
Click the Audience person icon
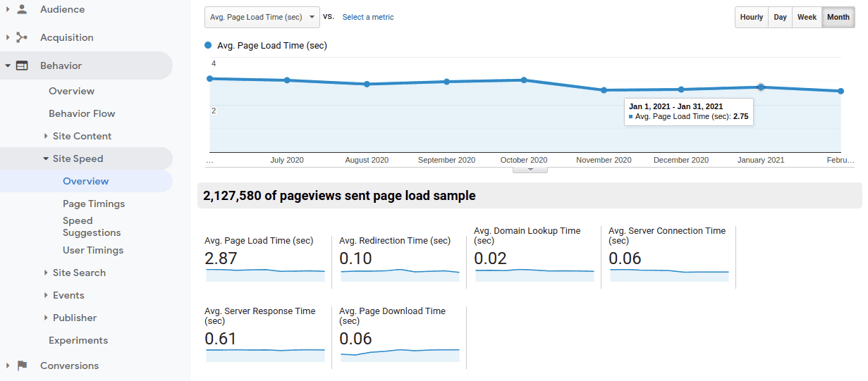[x=22, y=9]
